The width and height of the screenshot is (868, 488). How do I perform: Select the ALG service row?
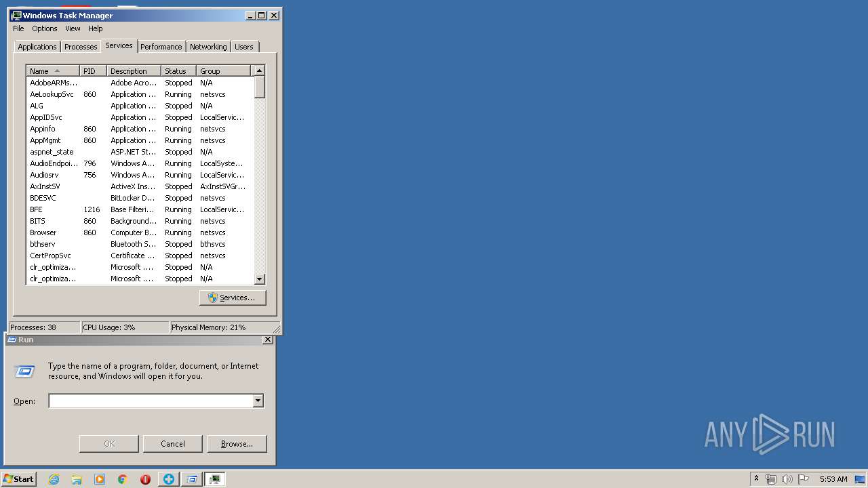click(x=140, y=106)
